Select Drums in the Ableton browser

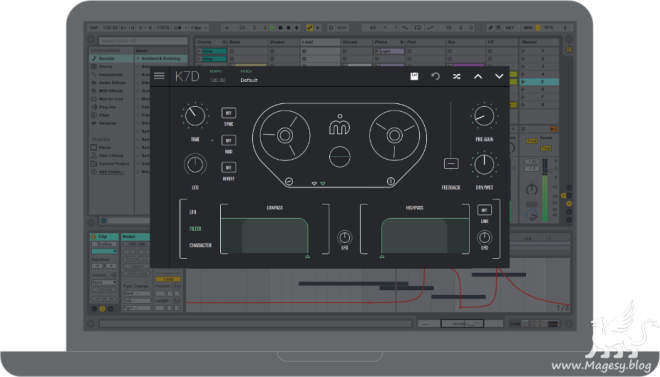[112, 66]
